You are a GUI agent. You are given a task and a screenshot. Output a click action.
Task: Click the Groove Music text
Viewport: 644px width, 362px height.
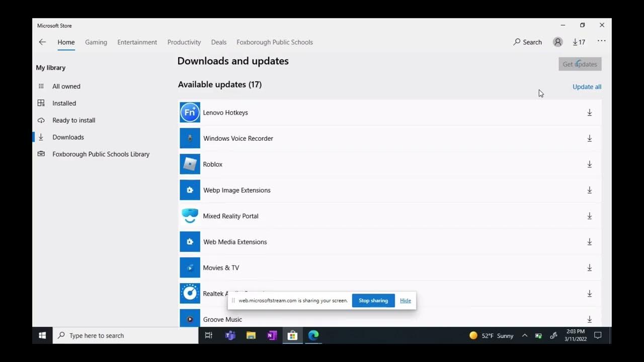click(222, 319)
